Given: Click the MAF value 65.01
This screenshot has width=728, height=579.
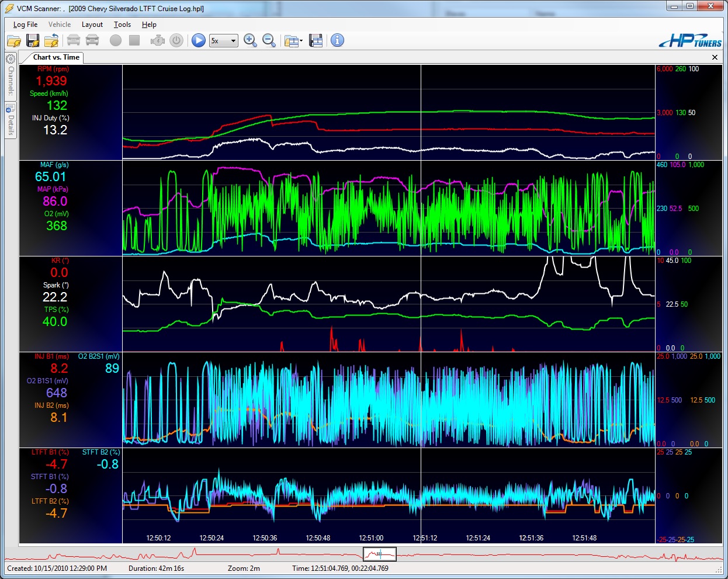Looking at the screenshot, I should coord(50,177).
